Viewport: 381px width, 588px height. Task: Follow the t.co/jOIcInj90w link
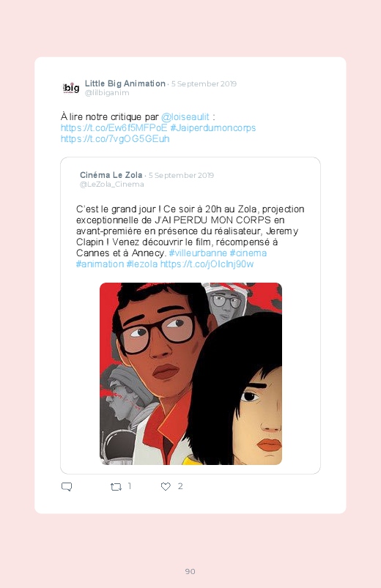click(207, 264)
